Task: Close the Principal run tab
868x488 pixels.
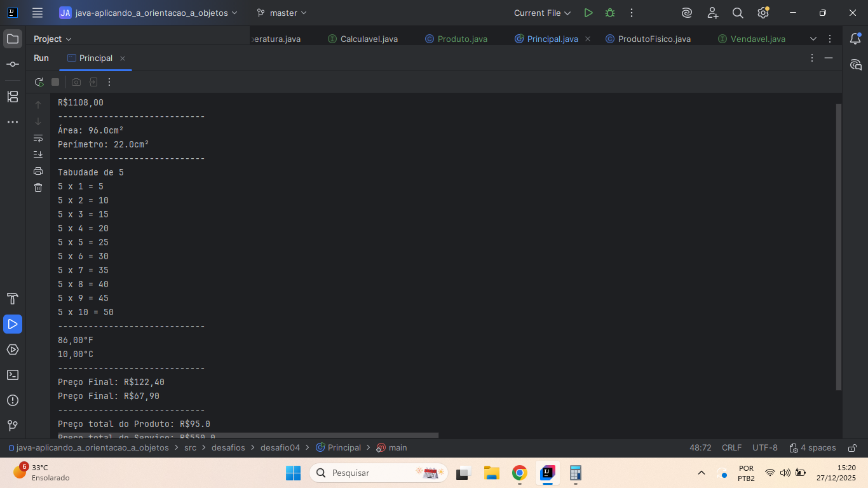Action: click(x=123, y=58)
